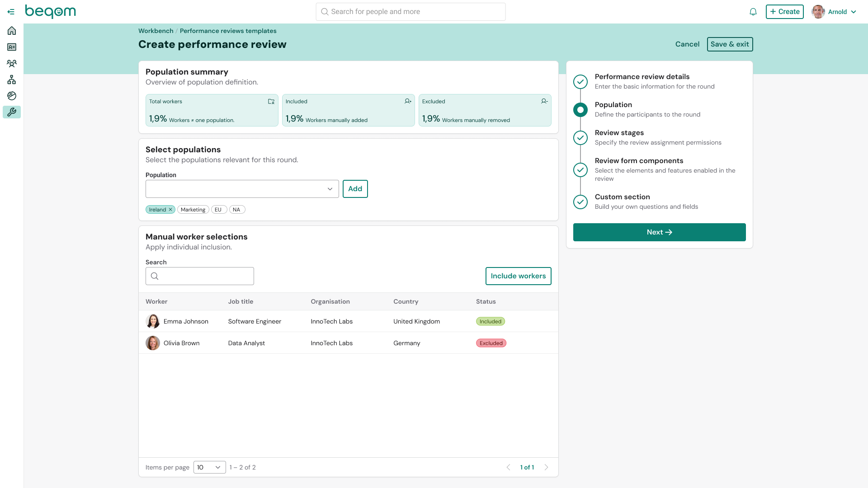868x488 pixels.
Task: Collapse the sidebar with the arrow icon
Action: [11, 12]
